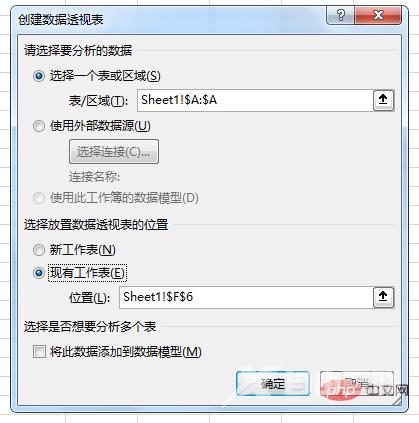Click the 位置 field range selector arrow

pos(383,296)
